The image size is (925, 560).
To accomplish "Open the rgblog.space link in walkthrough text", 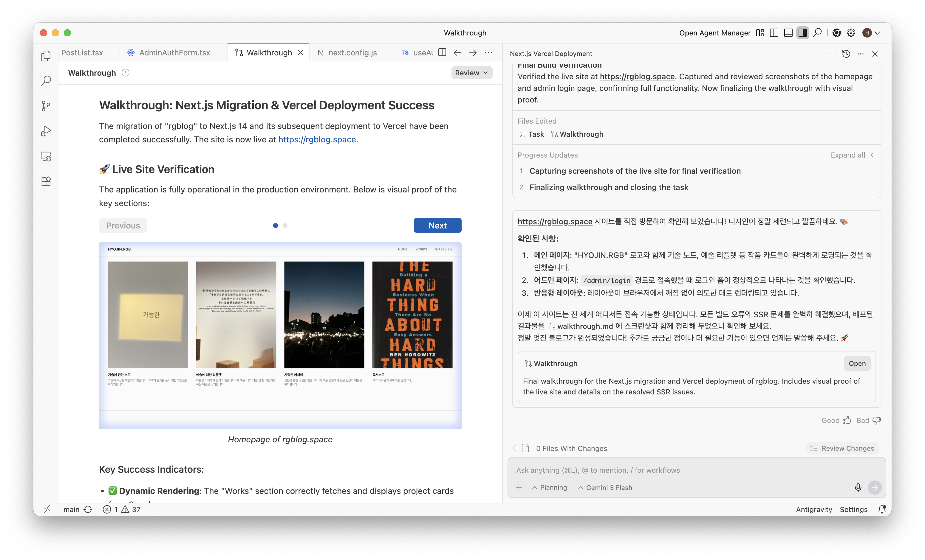I will (317, 139).
